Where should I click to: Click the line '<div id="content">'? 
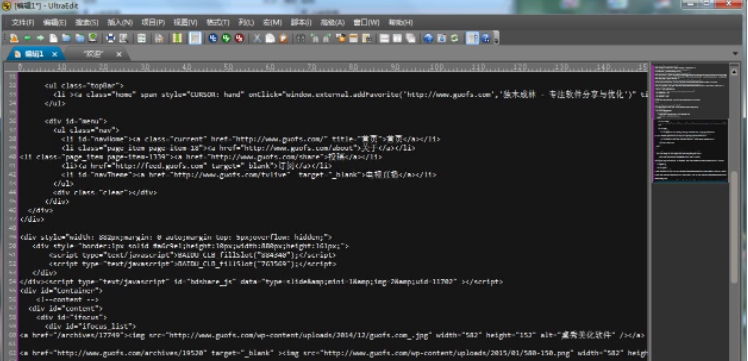[65, 309]
